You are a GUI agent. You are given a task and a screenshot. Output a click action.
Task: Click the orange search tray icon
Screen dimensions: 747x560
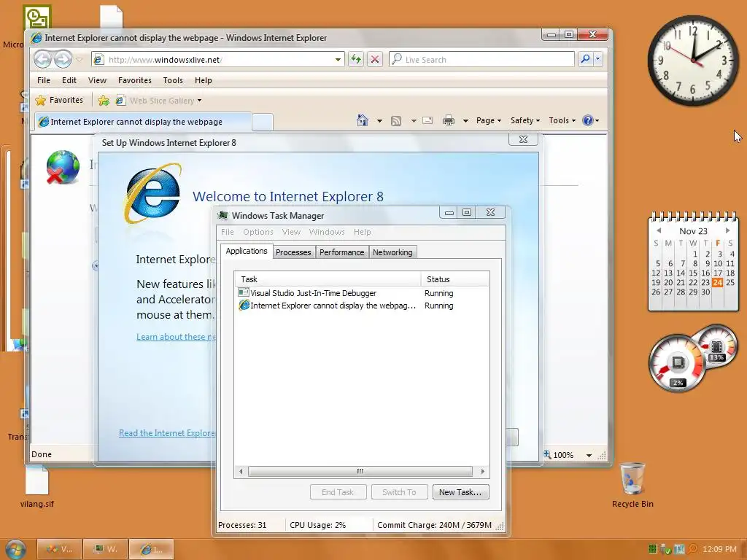pos(692,549)
